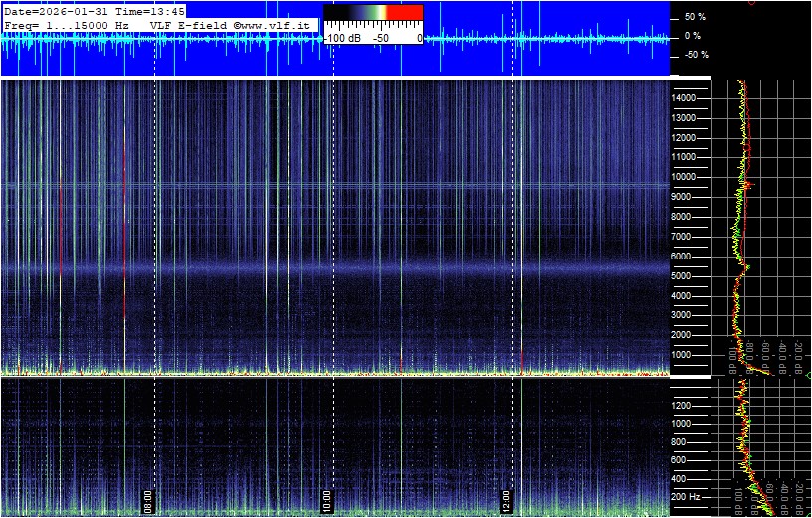Select the 12:00 time marker label

pos(507,499)
